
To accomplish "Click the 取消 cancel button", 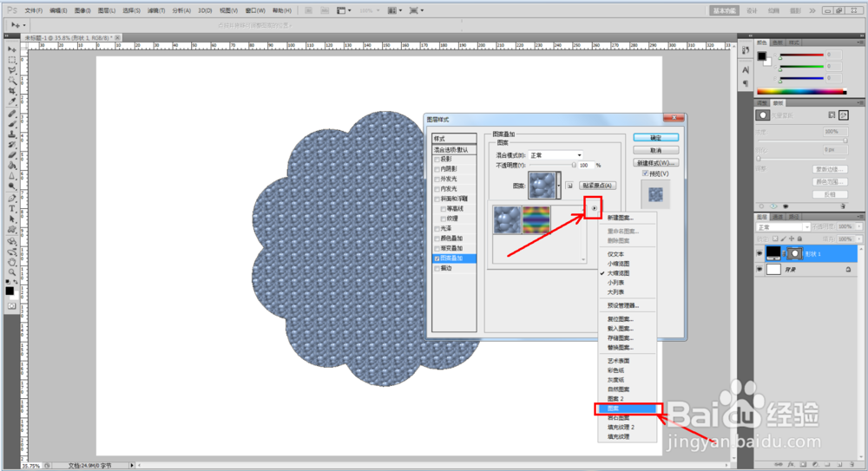I will click(x=656, y=151).
